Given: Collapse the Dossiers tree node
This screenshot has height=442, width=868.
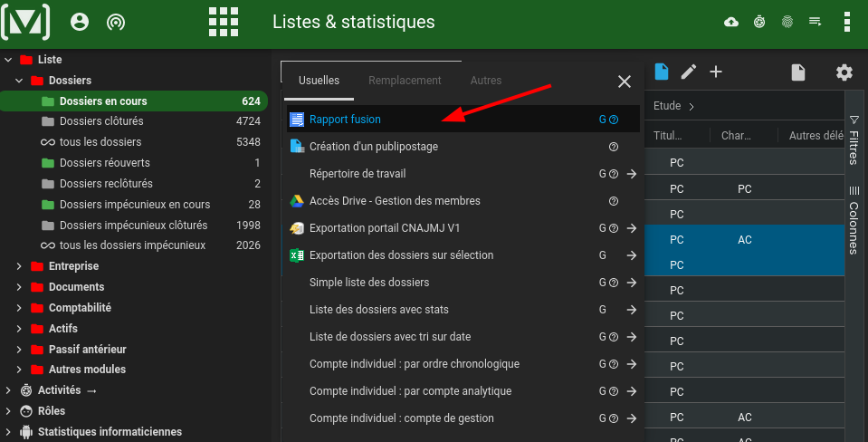Looking at the screenshot, I should [19, 81].
